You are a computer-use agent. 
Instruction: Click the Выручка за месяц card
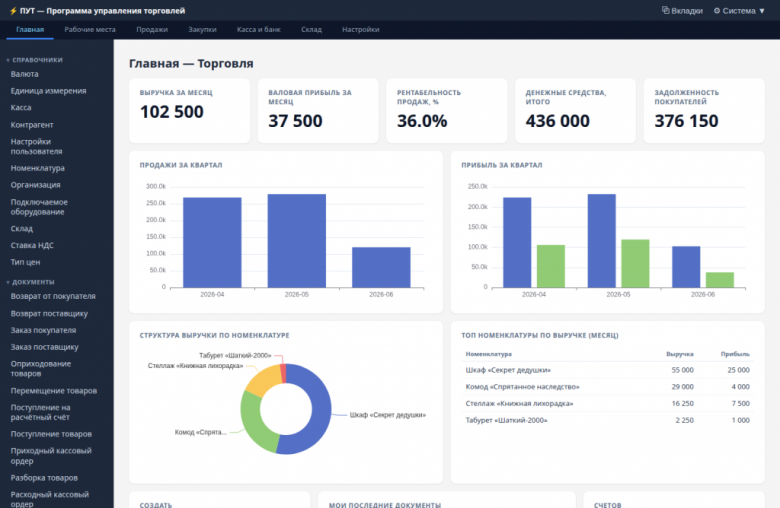[190, 110]
